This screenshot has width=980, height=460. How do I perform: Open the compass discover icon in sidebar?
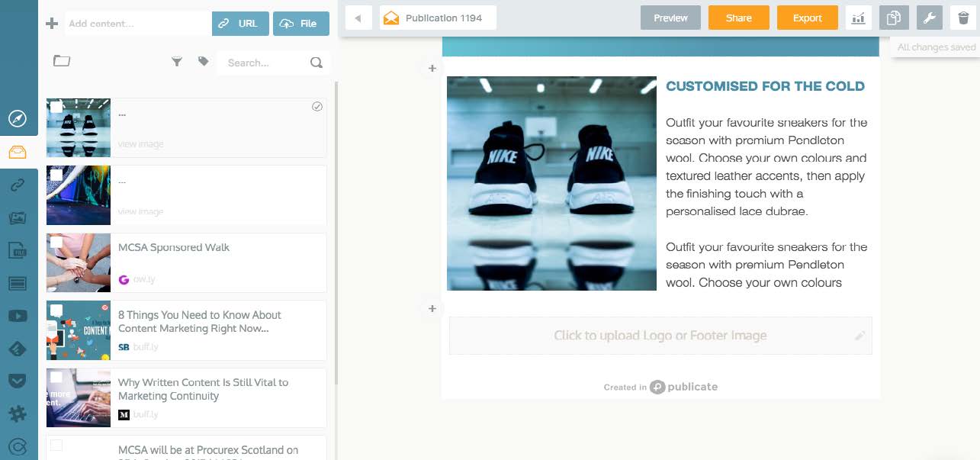tap(18, 118)
